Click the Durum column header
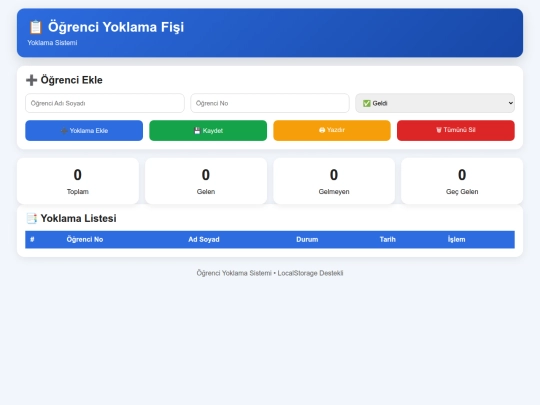540x405 pixels. tap(307, 239)
